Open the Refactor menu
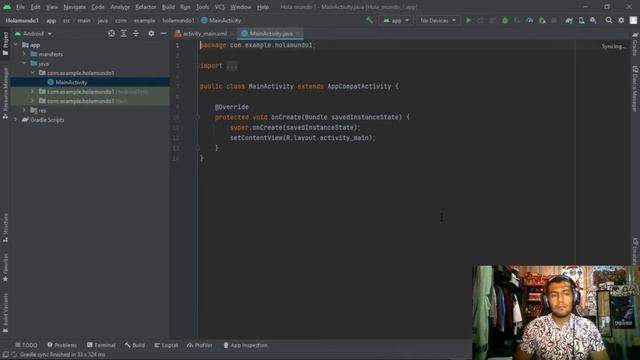 145,7
